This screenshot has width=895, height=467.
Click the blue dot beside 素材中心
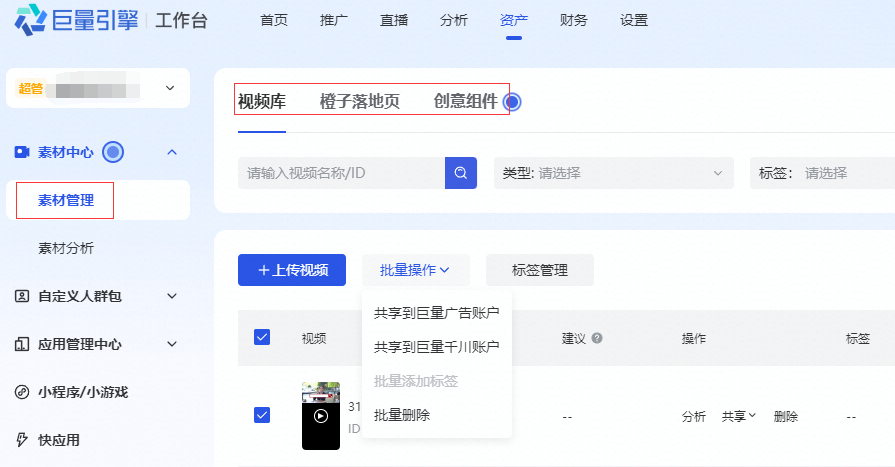(113, 152)
